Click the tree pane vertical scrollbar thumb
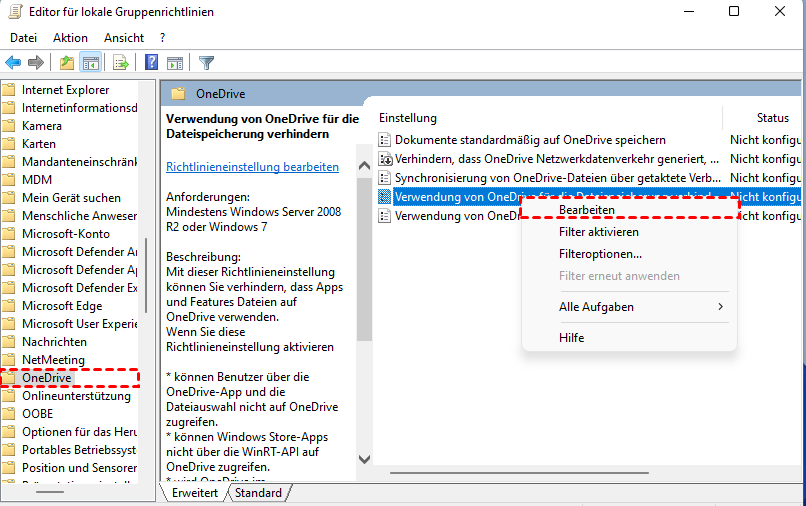The image size is (806, 506). [x=146, y=275]
